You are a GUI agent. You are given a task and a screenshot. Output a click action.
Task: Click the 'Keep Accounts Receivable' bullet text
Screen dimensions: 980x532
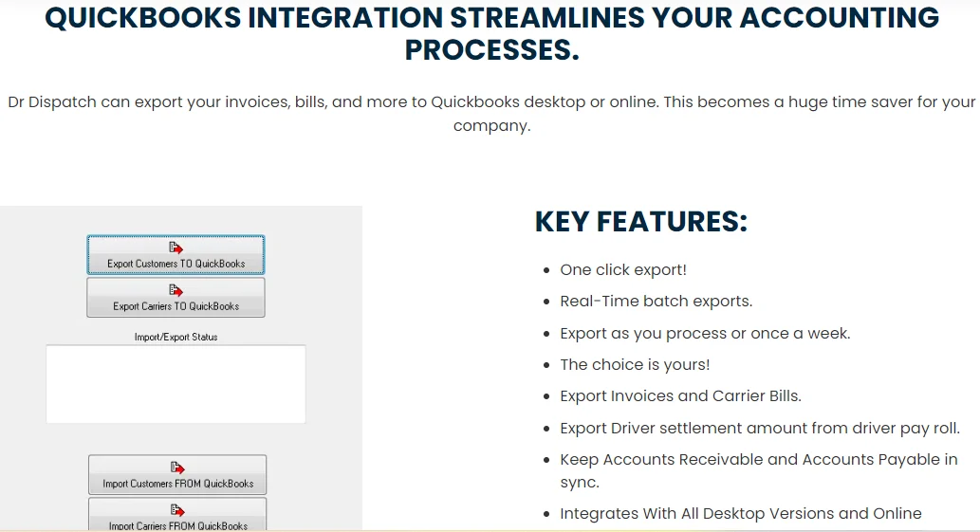click(x=759, y=470)
